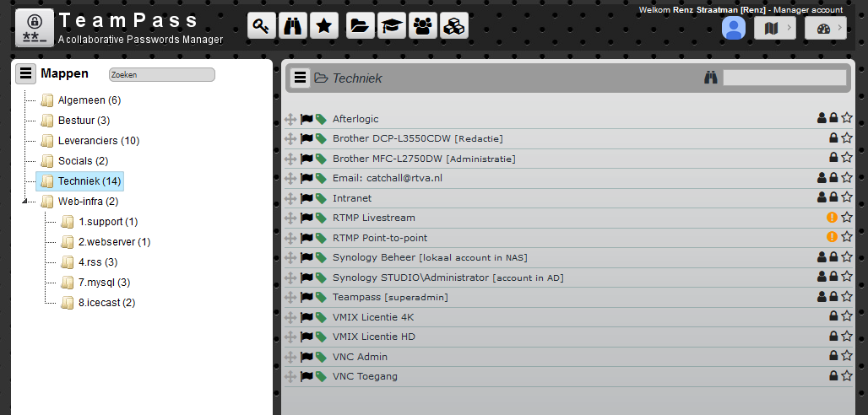Click the lock icon on Email: catchall row
This screenshot has width=868, height=415.
(x=833, y=177)
